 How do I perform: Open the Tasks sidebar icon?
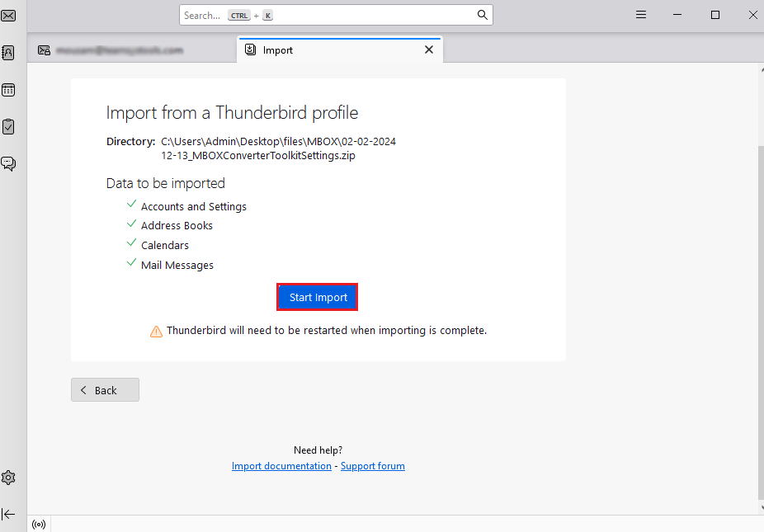pos(8,127)
